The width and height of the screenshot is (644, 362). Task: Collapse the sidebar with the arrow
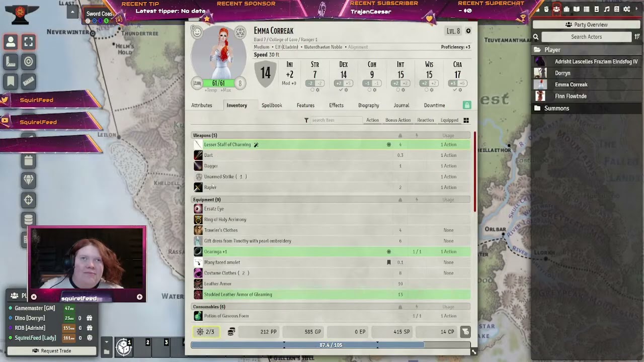[x=637, y=9]
